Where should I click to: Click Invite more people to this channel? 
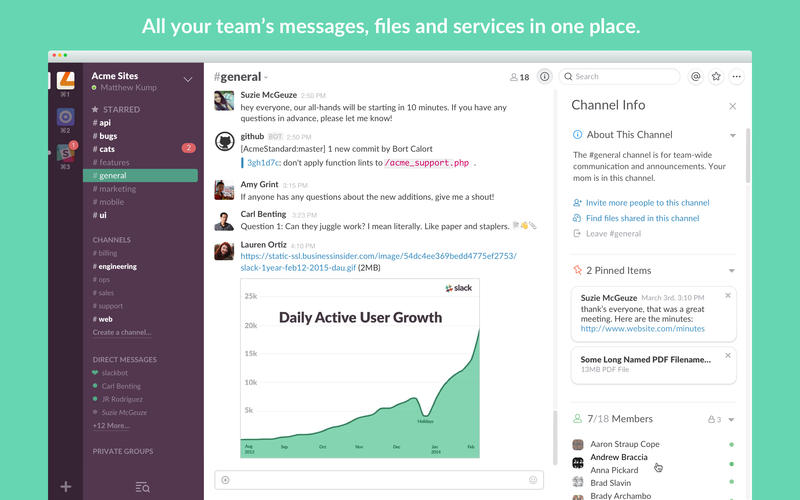point(647,203)
